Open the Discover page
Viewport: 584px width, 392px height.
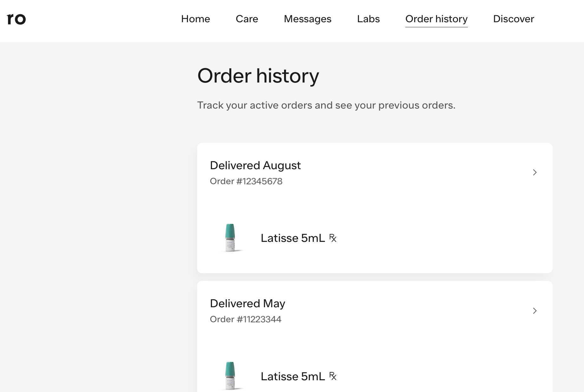click(x=514, y=19)
